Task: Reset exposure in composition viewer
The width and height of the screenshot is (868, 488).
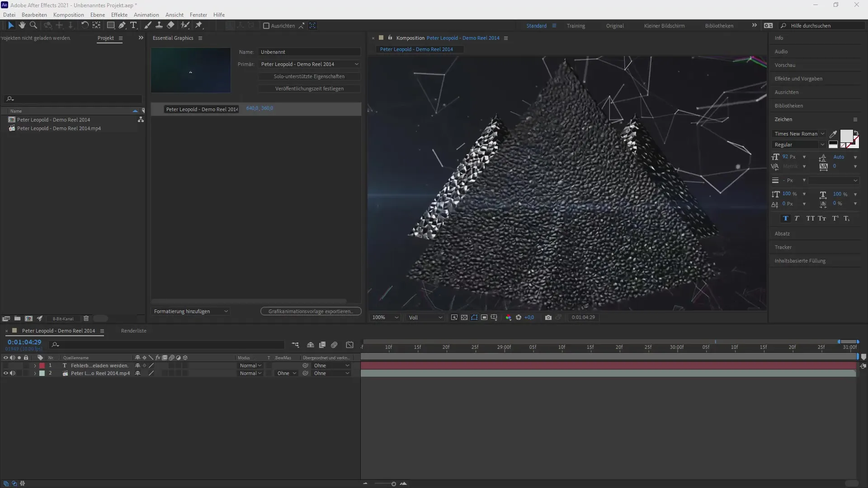Action: tap(519, 318)
